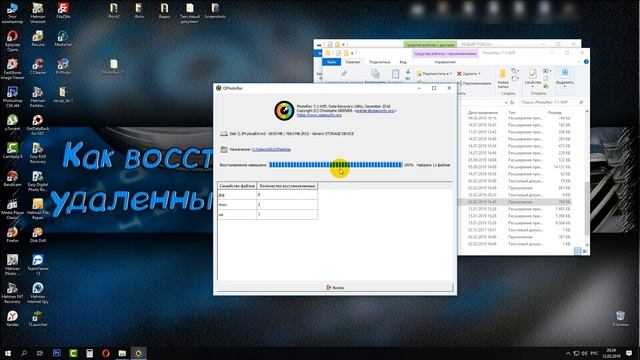The height and width of the screenshot is (360, 640).
Task: Open the Вид ribbon tab in Explorer
Action: (403, 62)
